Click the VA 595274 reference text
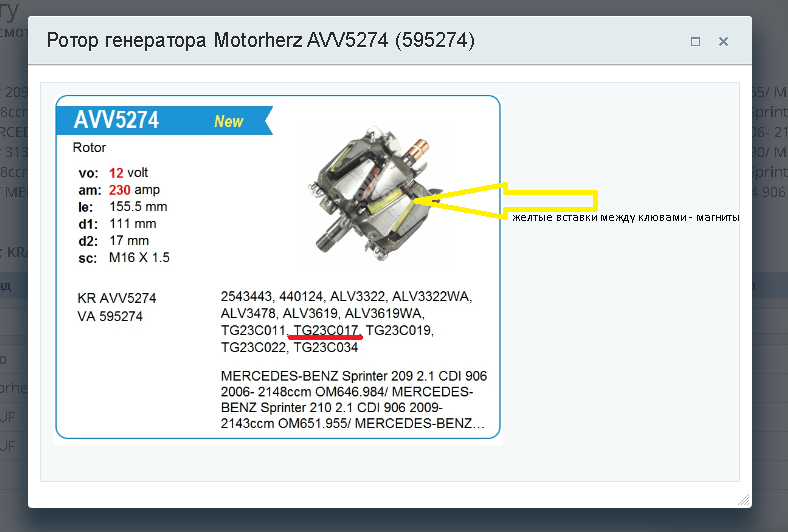The height and width of the screenshot is (532, 788). tap(110, 316)
